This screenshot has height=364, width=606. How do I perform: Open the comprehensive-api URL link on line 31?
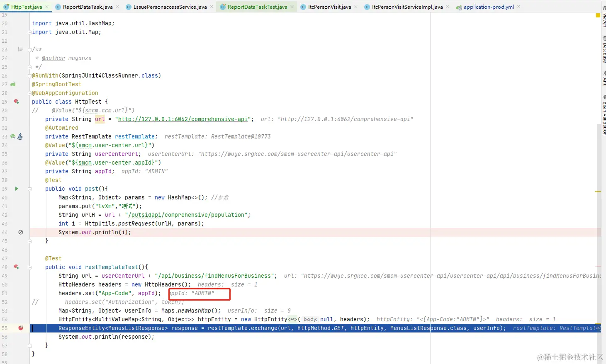[x=183, y=119]
